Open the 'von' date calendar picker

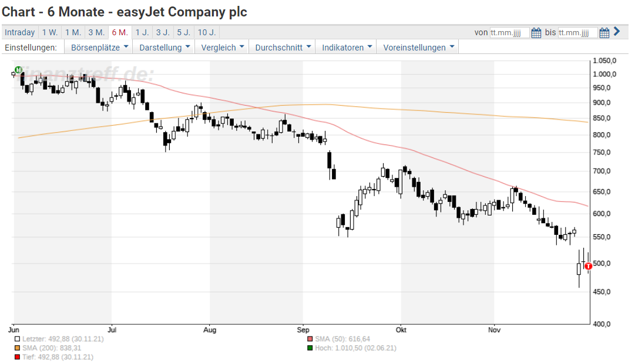(x=536, y=33)
